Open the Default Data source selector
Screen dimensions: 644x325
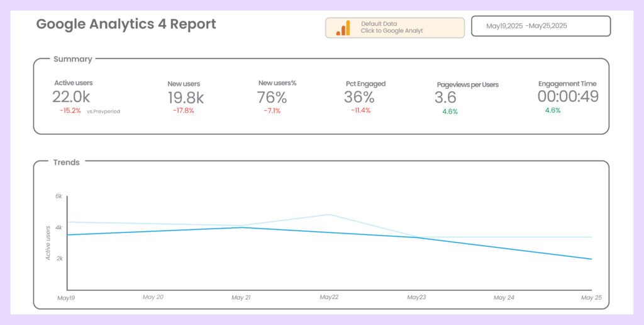(x=395, y=28)
